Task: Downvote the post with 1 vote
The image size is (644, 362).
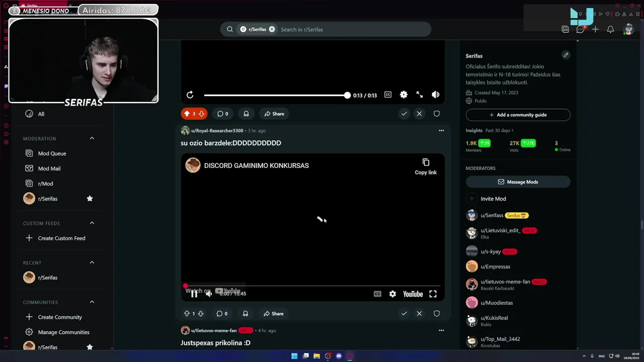Action: click(x=201, y=314)
